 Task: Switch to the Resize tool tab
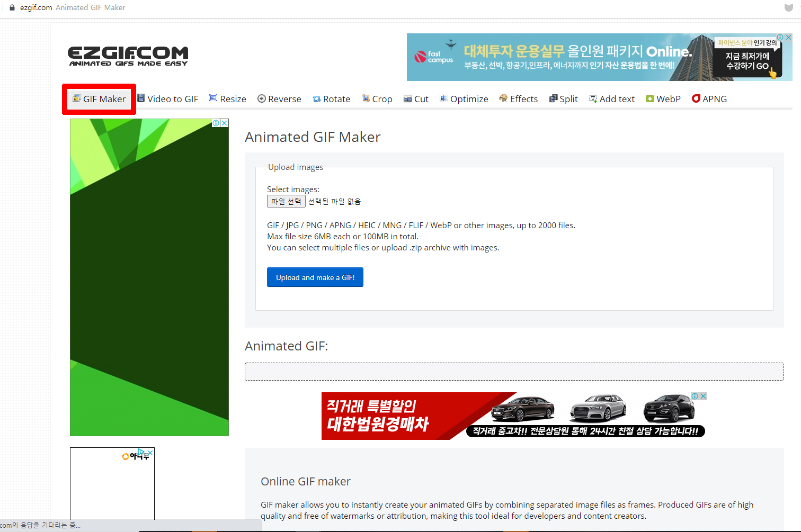coord(228,99)
